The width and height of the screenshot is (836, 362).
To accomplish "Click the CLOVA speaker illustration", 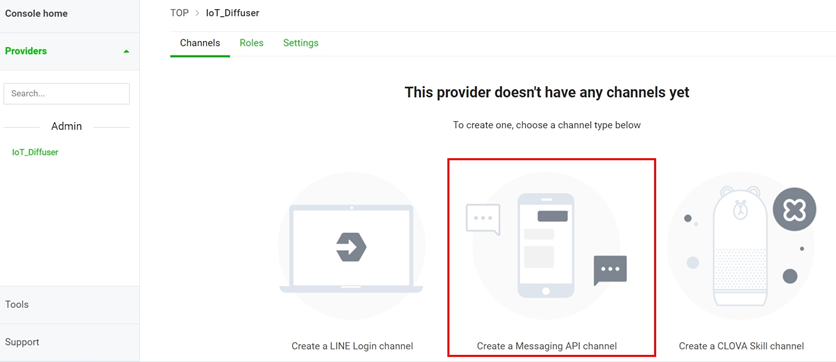I will click(x=742, y=246).
